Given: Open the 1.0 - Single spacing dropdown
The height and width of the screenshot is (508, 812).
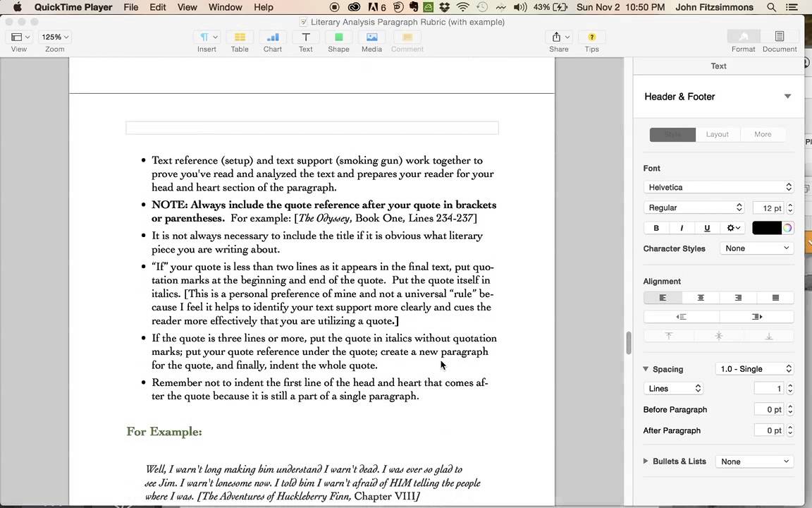Looking at the screenshot, I should point(754,369).
